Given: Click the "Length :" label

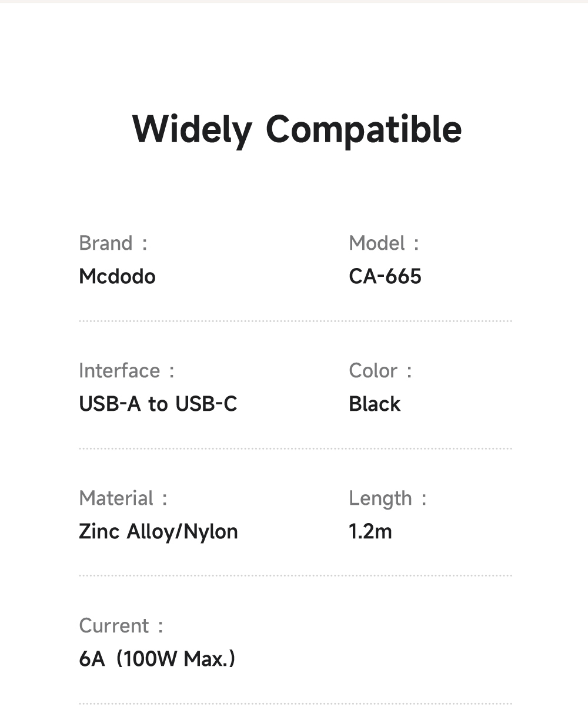Looking at the screenshot, I should click(387, 498).
